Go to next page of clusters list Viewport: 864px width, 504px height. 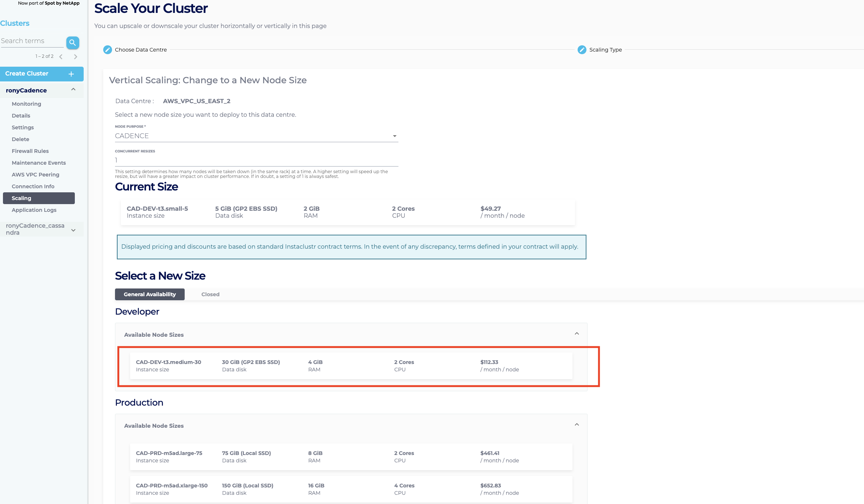coord(76,57)
